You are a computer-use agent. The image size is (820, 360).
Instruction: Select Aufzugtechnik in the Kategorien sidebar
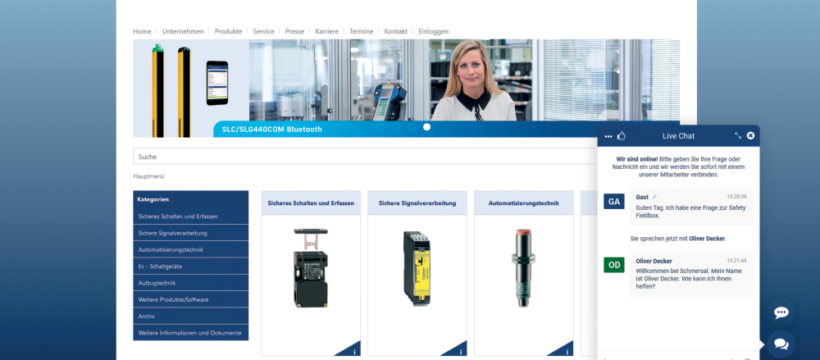191,283
